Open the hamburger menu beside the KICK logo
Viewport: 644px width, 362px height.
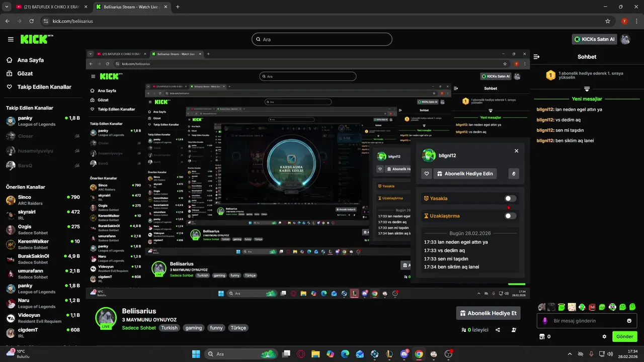coord(11,39)
